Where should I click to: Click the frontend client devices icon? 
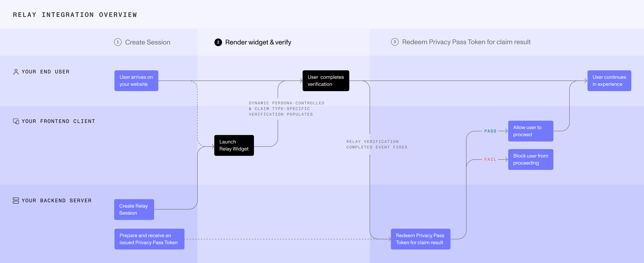pos(16,121)
